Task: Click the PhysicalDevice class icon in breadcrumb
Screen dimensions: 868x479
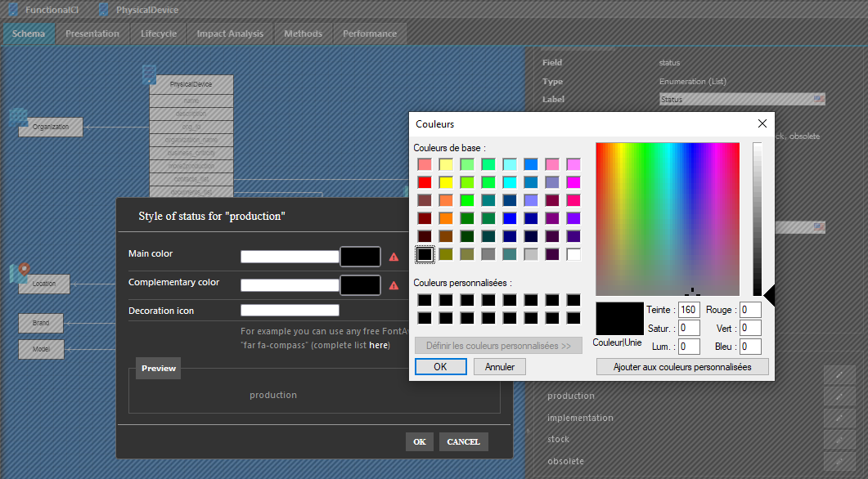Action: [104, 10]
